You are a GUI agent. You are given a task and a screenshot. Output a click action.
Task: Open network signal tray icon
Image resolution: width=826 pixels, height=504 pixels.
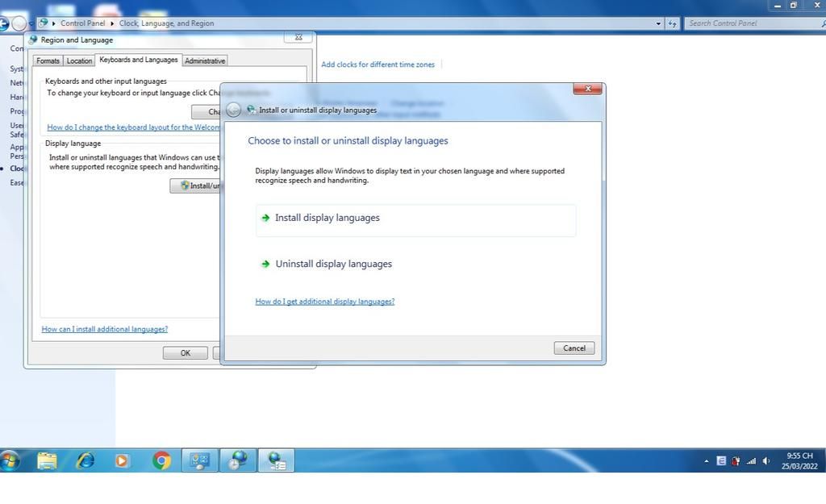point(751,461)
